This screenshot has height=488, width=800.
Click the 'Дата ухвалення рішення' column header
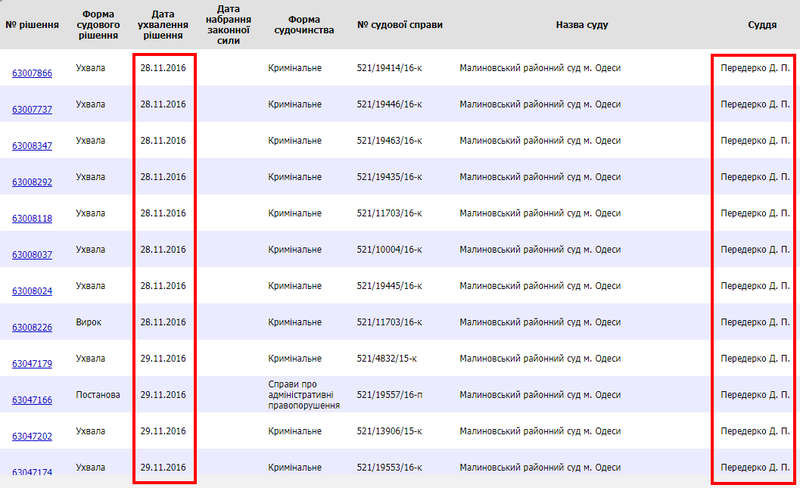point(162,23)
